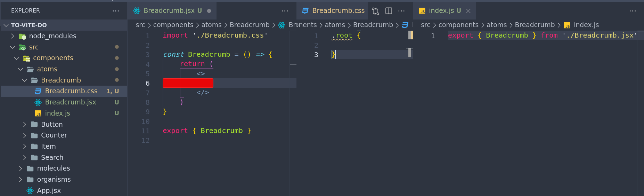The height and width of the screenshot is (196, 644).
Task: Click the JS icon beside index.js in the tree
Action: 38,113
